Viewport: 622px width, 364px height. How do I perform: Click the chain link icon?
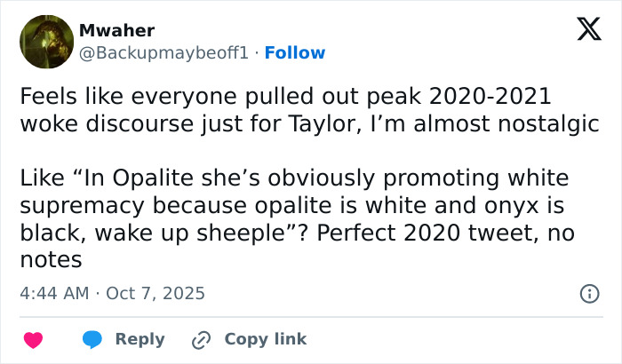tap(201, 339)
